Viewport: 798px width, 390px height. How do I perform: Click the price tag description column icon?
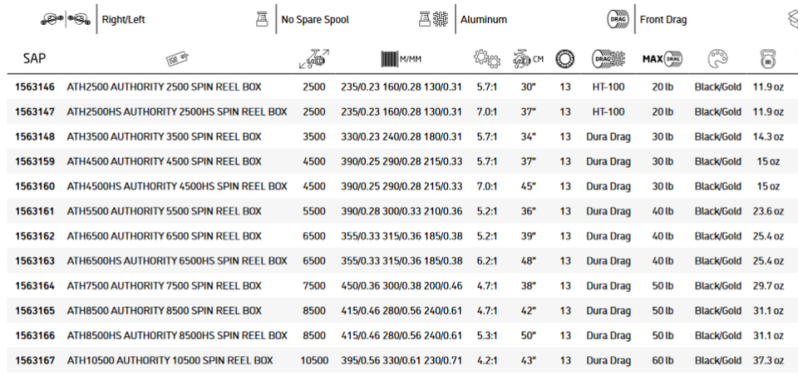(177, 59)
